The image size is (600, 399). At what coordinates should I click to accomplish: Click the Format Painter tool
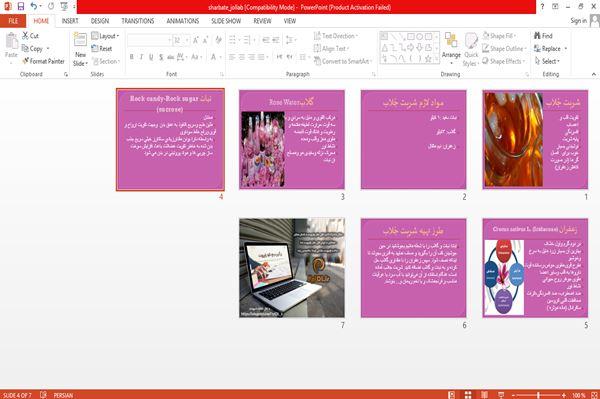43,61
